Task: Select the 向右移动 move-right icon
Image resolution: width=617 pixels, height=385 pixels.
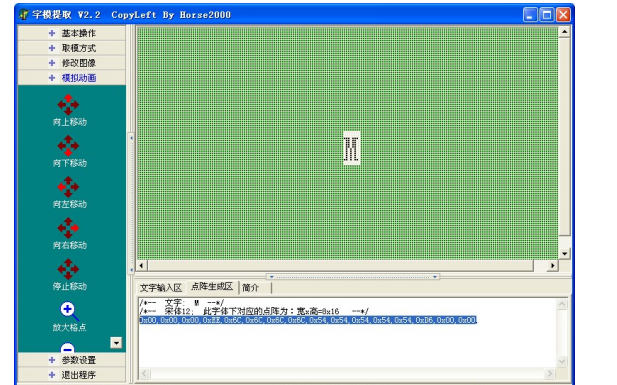Action: 68,228
